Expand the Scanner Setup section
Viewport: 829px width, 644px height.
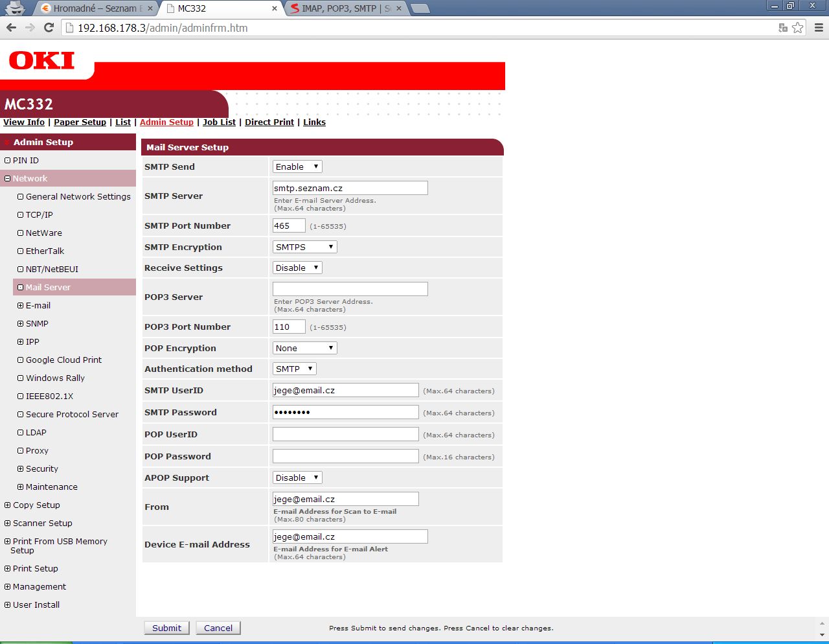click(8, 523)
